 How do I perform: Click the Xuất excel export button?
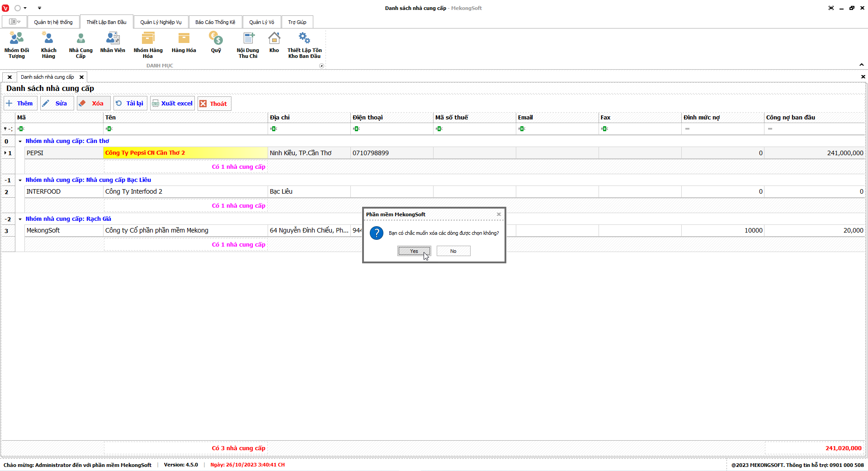point(172,104)
